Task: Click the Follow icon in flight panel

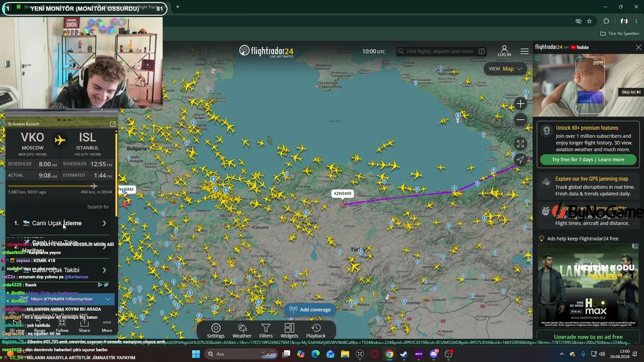Action: point(62,326)
